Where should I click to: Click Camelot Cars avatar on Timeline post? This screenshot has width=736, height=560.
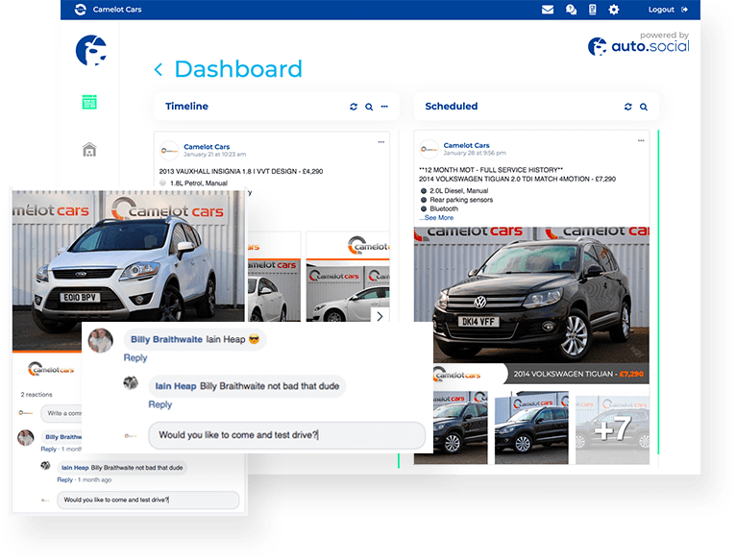(x=169, y=151)
